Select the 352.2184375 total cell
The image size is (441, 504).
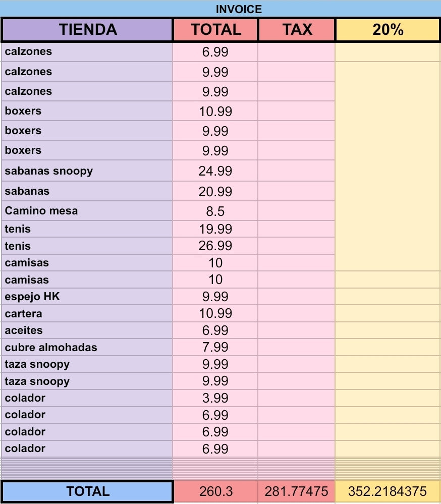388,491
